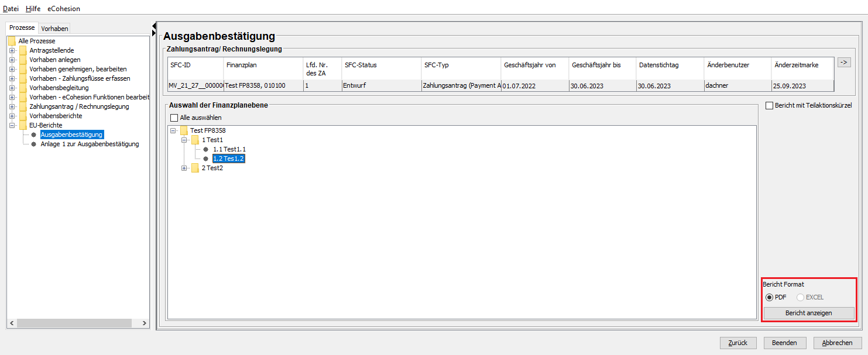Click the Vorhaben anlegen folder icon

point(23,60)
